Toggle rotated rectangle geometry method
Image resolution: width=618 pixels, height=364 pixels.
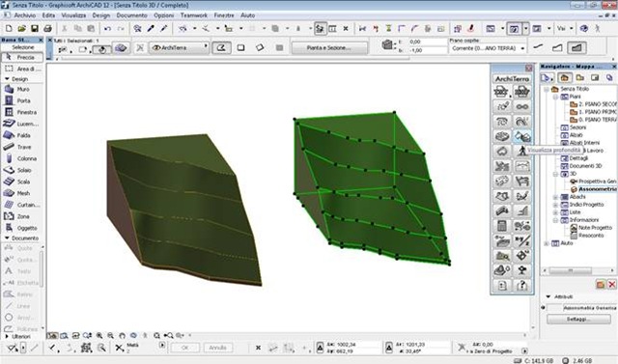[260, 47]
